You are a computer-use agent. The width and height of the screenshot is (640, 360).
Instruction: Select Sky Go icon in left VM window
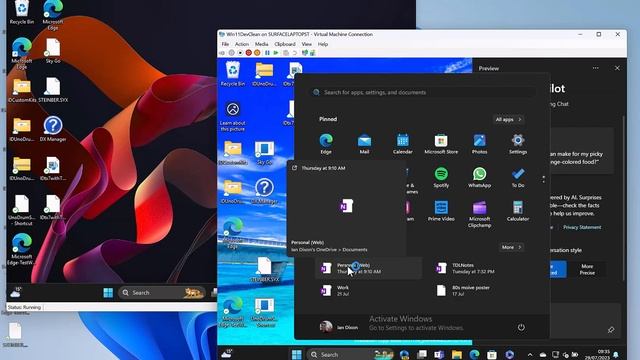pyautogui.click(x=53, y=51)
